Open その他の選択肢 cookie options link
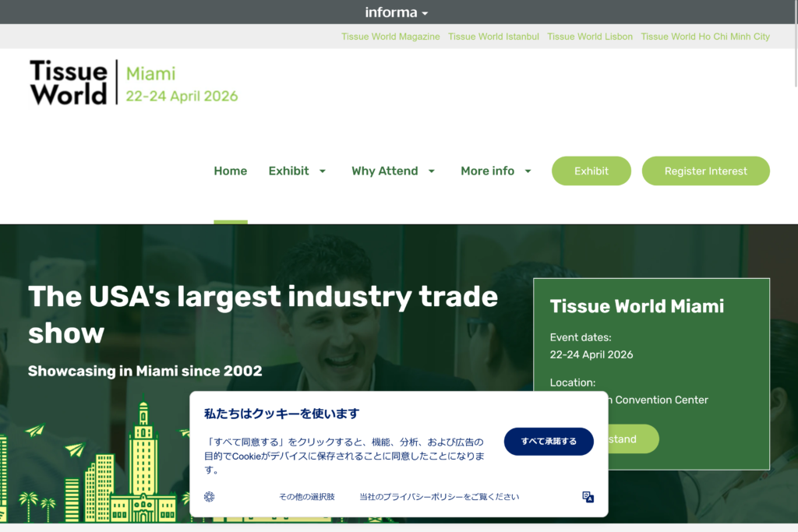This screenshot has width=798, height=532. click(x=307, y=497)
